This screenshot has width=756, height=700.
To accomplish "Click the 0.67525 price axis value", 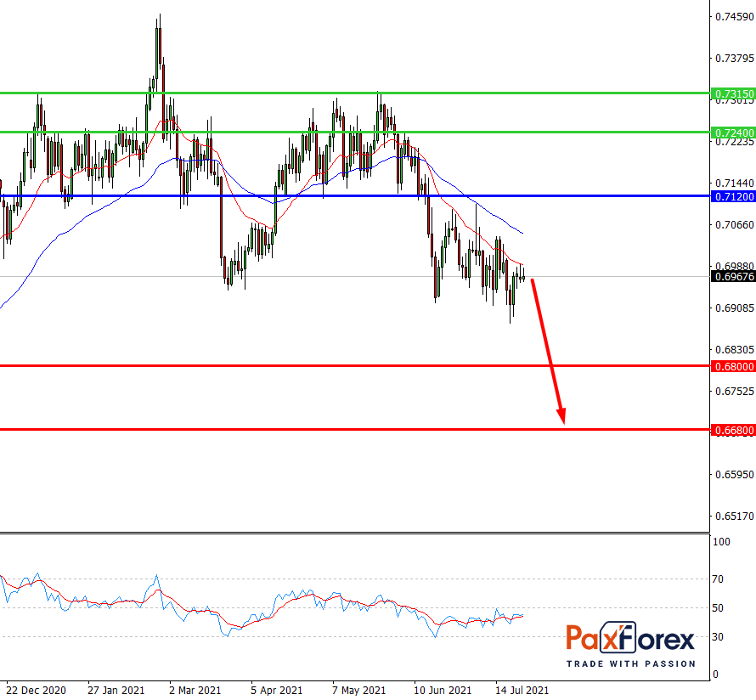I will click(734, 391).
